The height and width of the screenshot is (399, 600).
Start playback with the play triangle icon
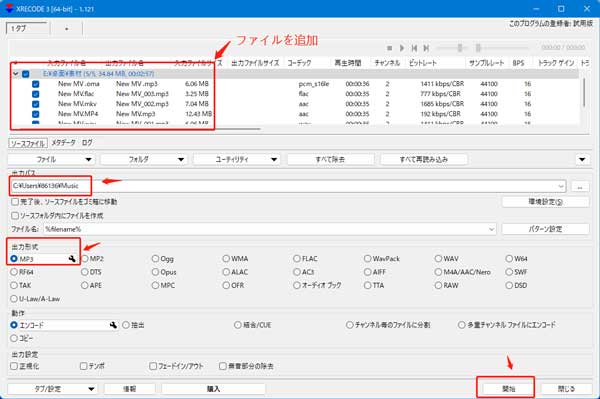[402, 48]
